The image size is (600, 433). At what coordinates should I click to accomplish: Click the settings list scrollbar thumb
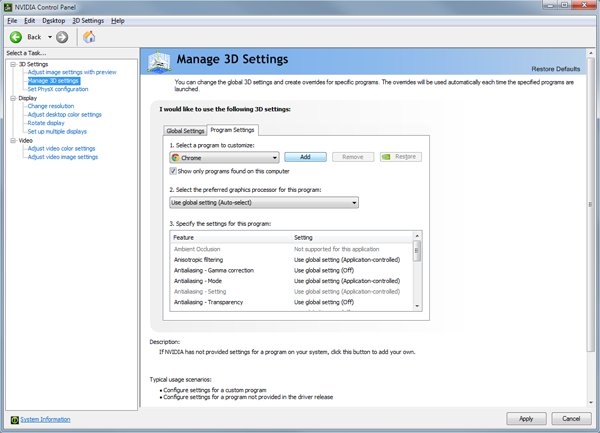417,251
